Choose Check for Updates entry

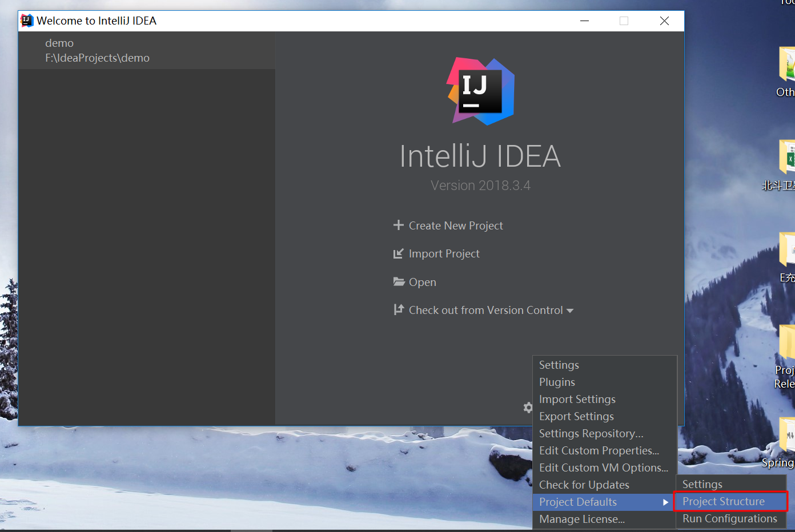[x=605, y=485]
